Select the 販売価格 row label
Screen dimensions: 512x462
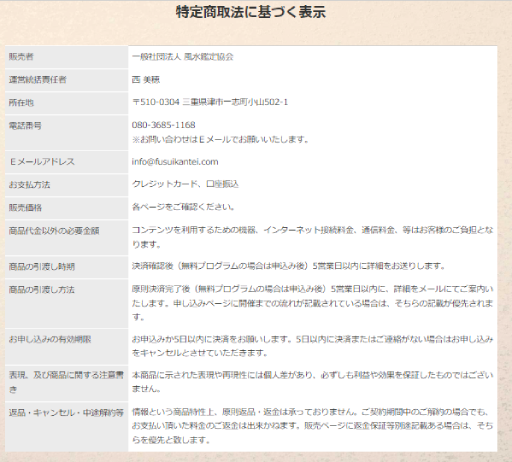click(25, 208)
